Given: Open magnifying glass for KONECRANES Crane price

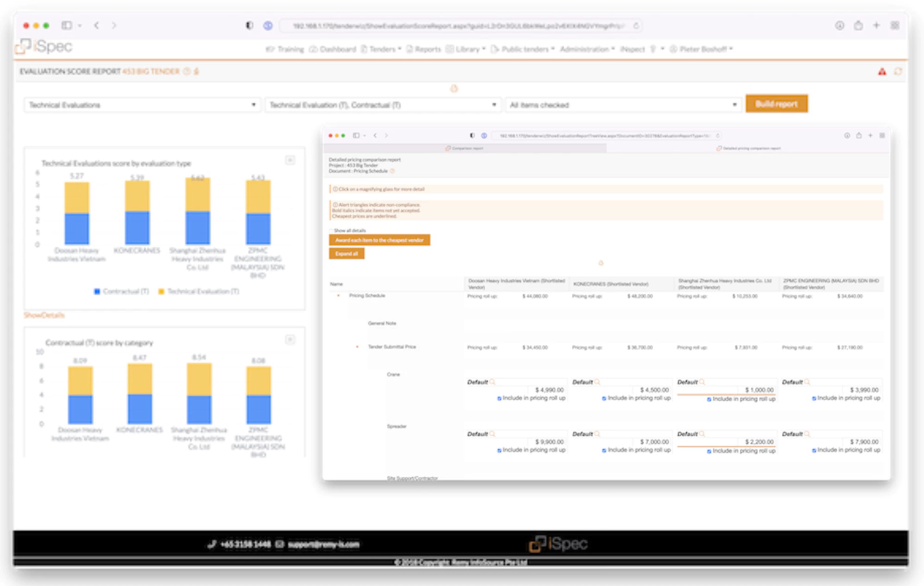Looking at the screenshot, I should [x=598, y=382].
